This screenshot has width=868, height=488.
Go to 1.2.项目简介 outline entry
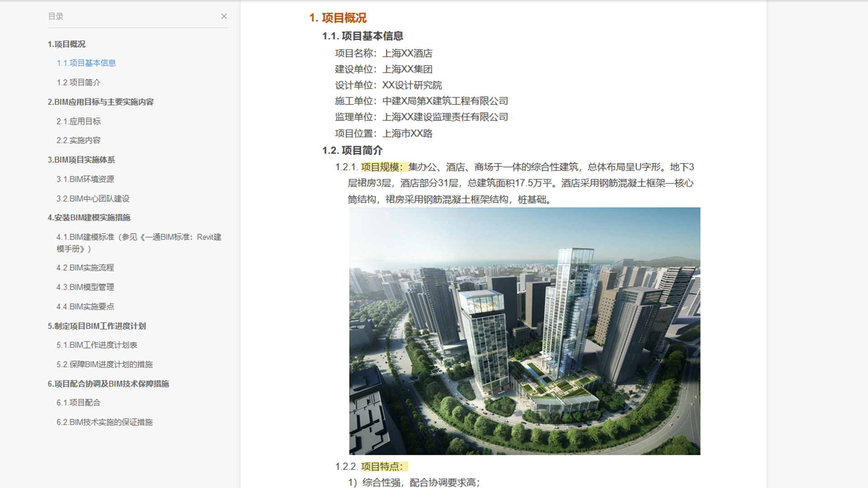point(78,83)
